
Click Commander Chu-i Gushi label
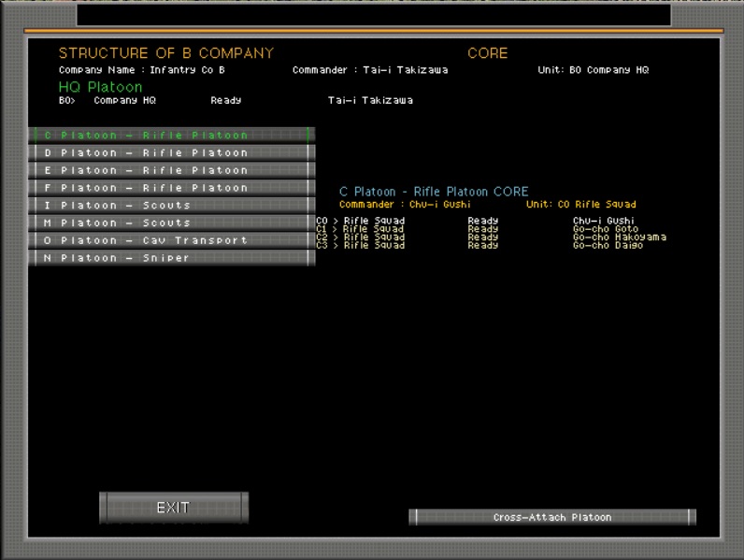[405, 205]
